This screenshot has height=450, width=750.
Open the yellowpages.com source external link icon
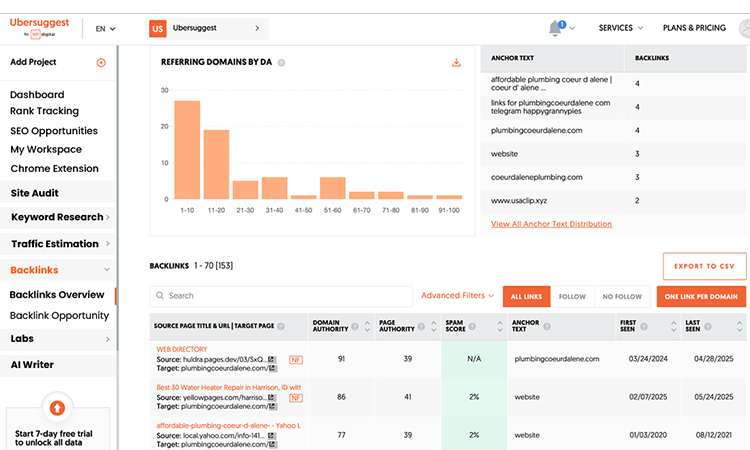coord(271,397)
